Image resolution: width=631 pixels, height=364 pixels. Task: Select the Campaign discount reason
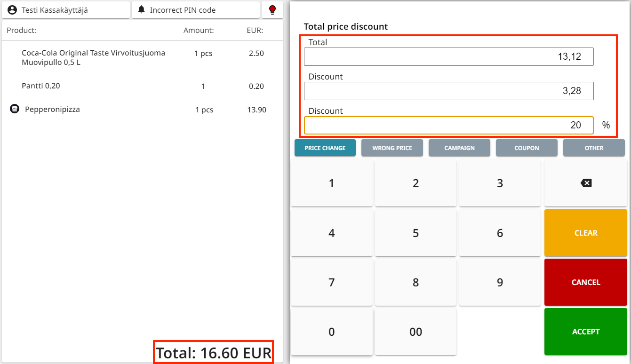459,148
